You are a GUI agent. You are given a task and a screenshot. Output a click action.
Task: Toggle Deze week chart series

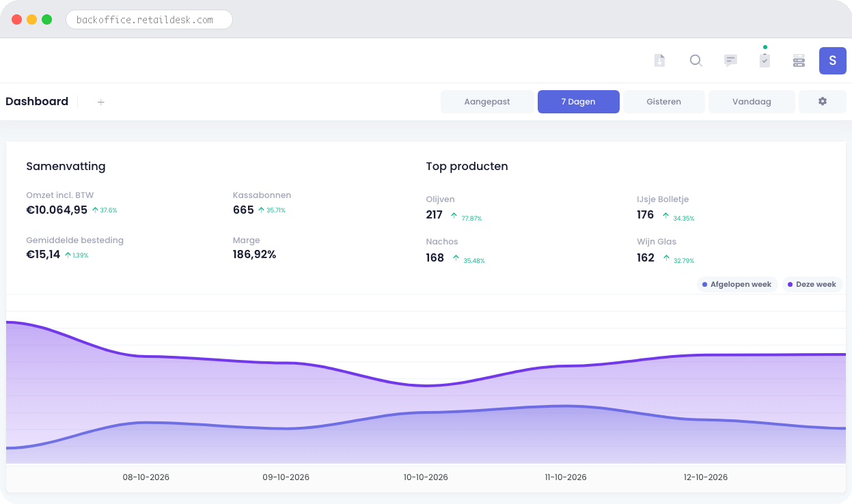pos(812,284)
